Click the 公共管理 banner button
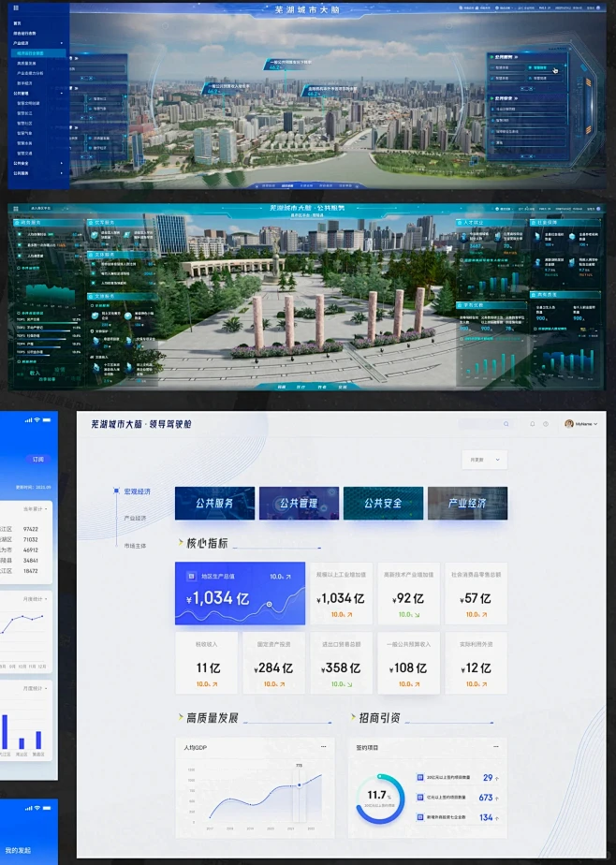This screenshot has height=865, width=616. pyautogui.click(x=298, y=503)
